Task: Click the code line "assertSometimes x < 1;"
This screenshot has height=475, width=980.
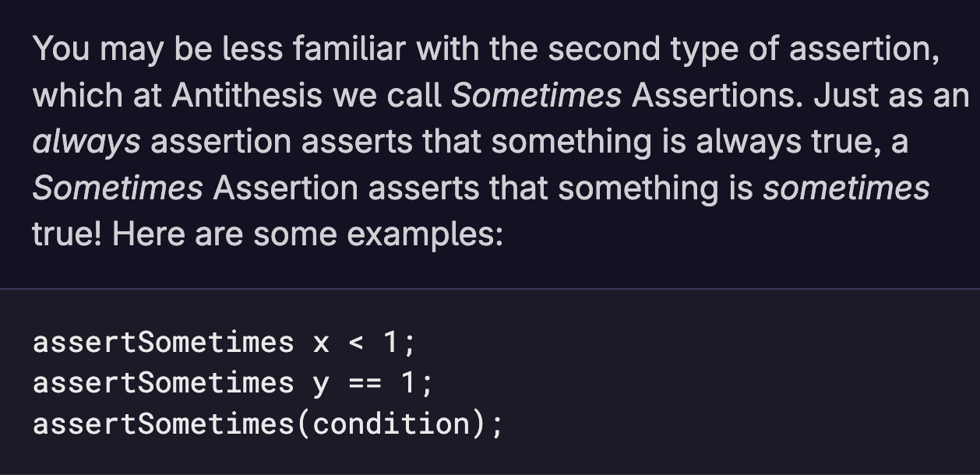Action: [x=224, y=343]
